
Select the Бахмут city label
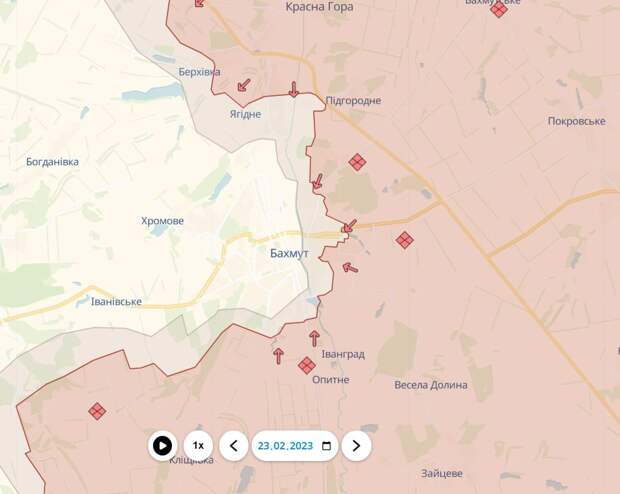[289, 254]
